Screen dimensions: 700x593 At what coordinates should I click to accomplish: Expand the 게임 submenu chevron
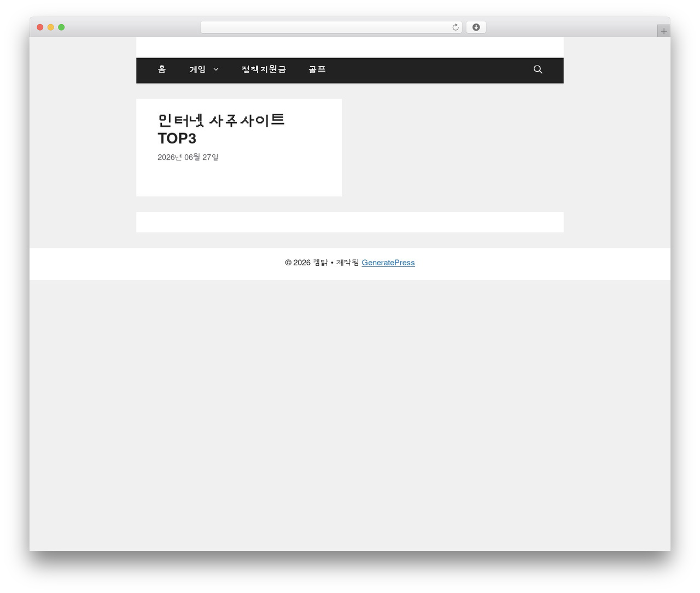[216, 69]
